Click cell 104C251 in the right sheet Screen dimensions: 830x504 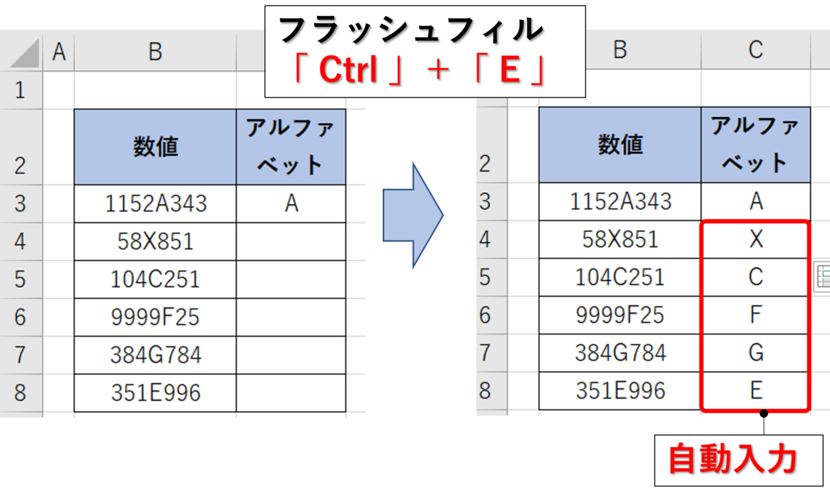click(620, 277)
